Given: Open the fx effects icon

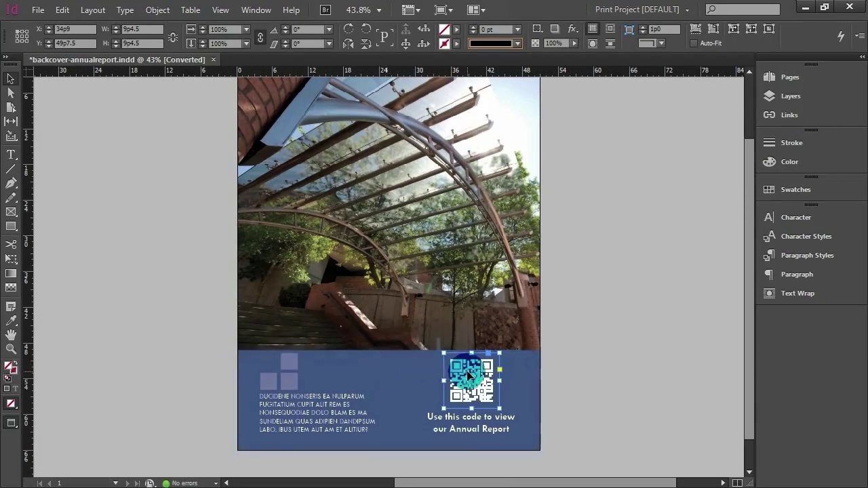Looking at the screenshot, I should 573,29.
